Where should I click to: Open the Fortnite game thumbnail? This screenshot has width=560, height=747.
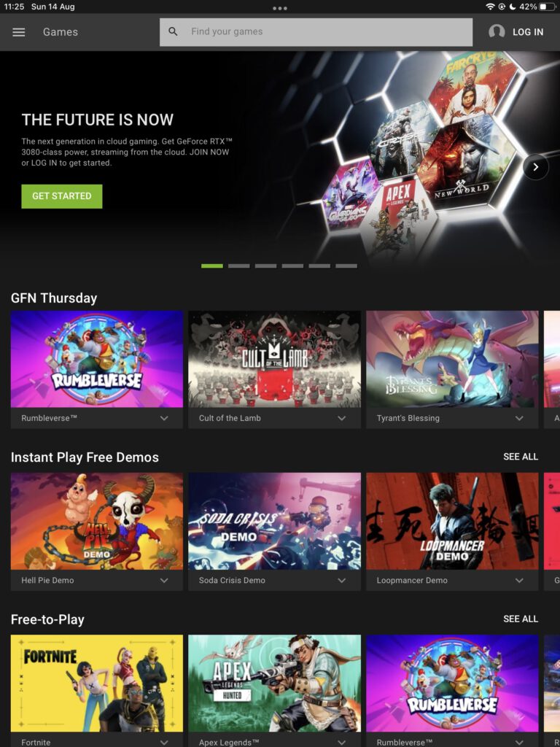point(97,683)
